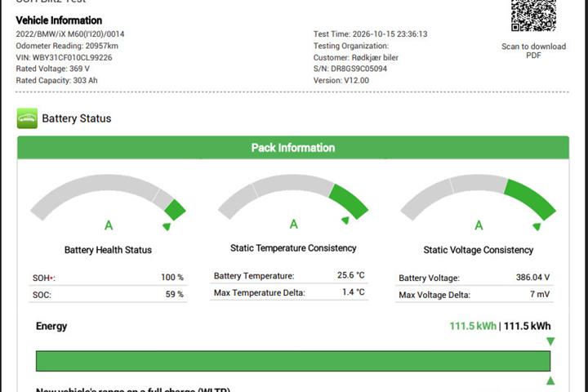Click the 'Energy' label

[51, 327]
